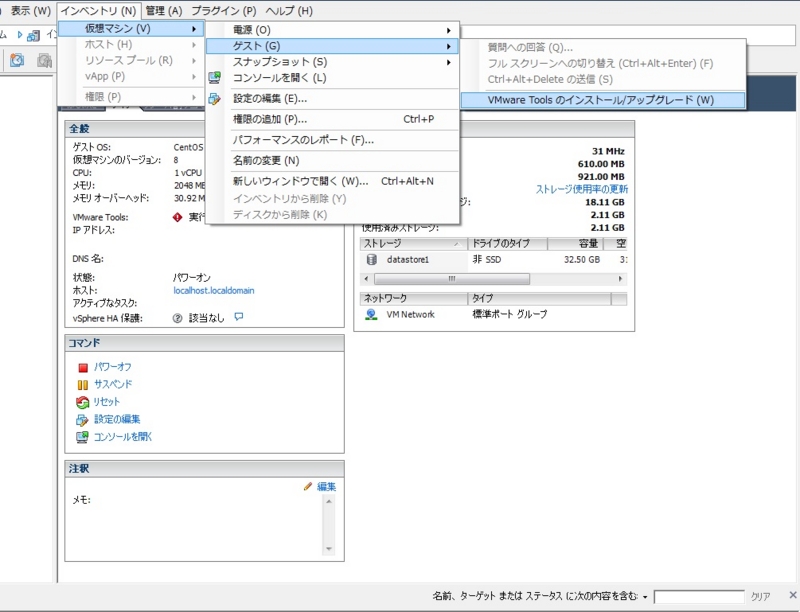Select 仮想マシン (V) submenu item

click(130, 29)
